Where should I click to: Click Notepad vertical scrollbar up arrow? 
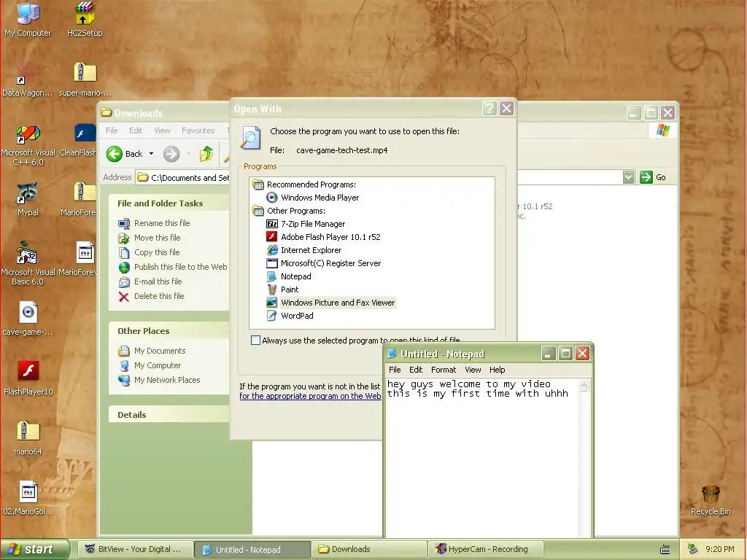(x=584, y=385)
